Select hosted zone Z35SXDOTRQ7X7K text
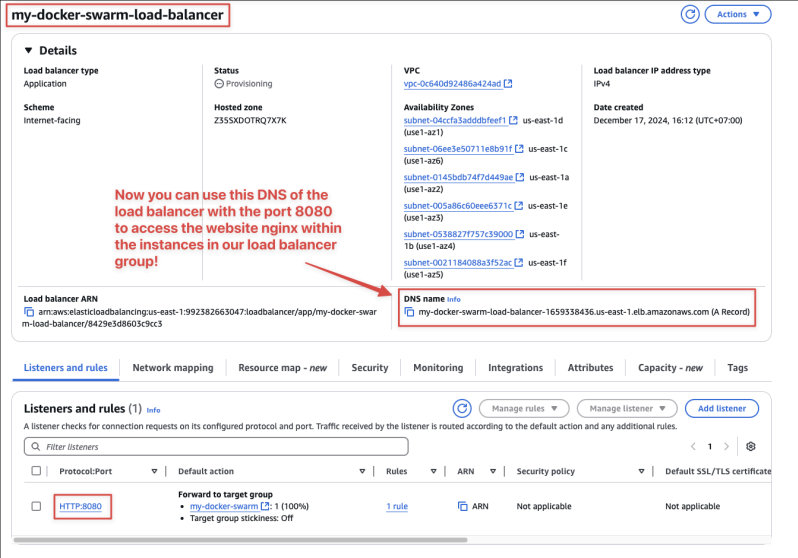 click(250, 121)
